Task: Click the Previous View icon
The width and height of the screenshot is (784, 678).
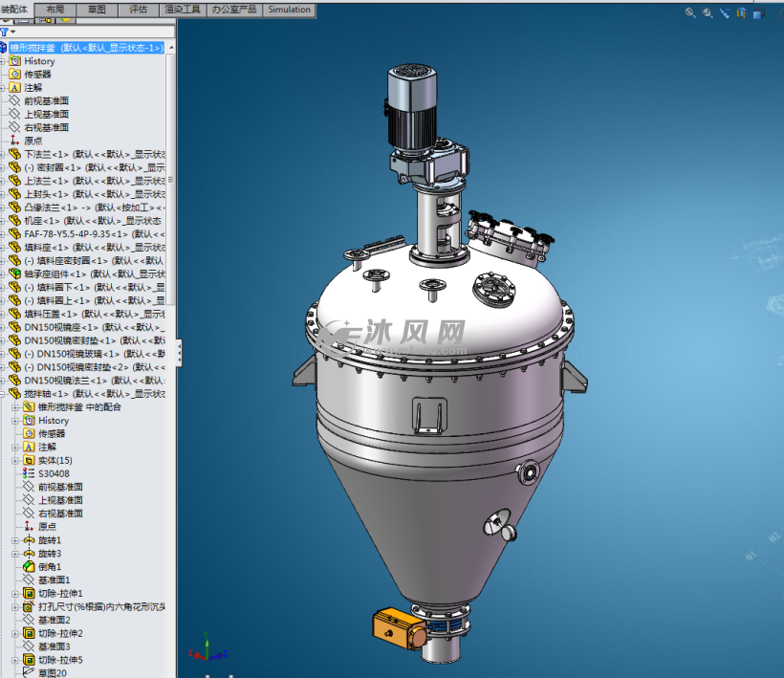Action: (x=725, y=13)
